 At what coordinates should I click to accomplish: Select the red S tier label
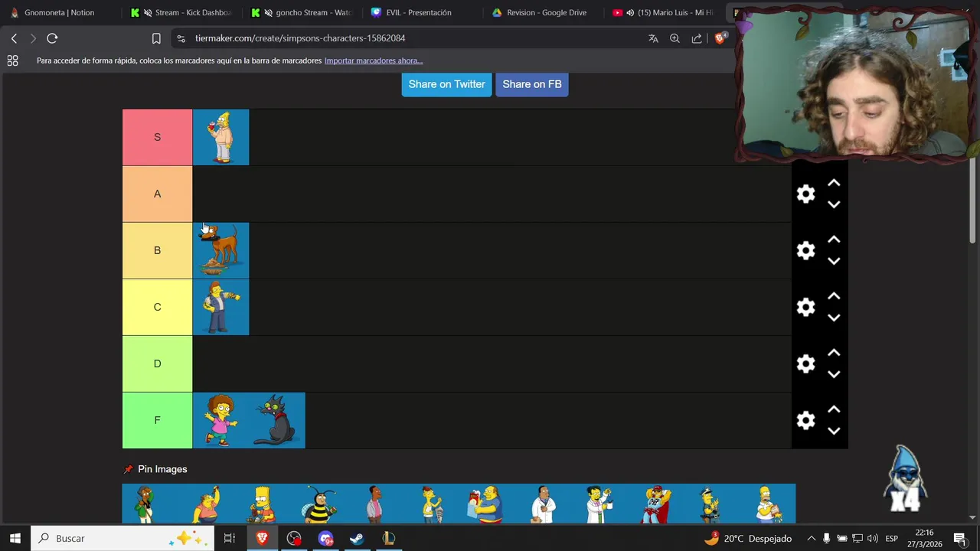click(157, 137)
